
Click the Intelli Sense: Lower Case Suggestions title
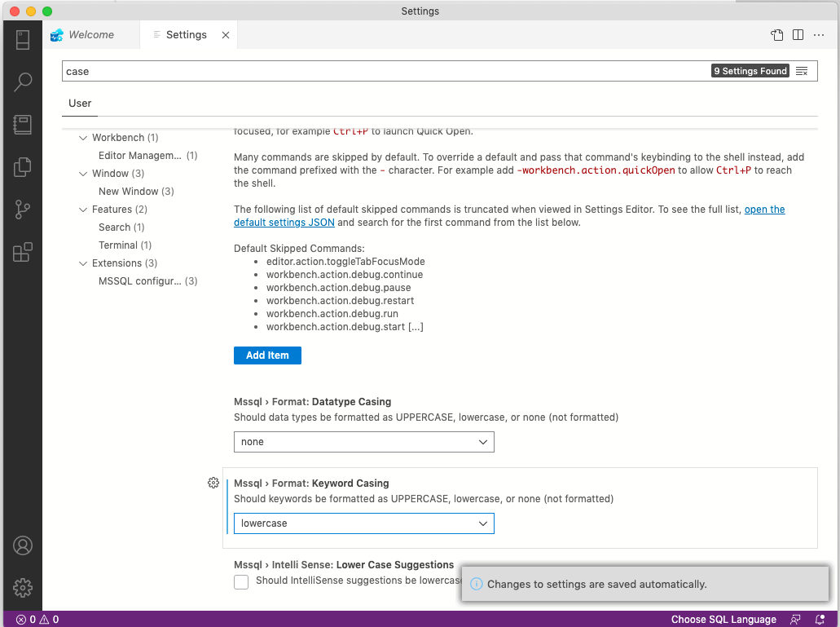(x=344, y=565)
